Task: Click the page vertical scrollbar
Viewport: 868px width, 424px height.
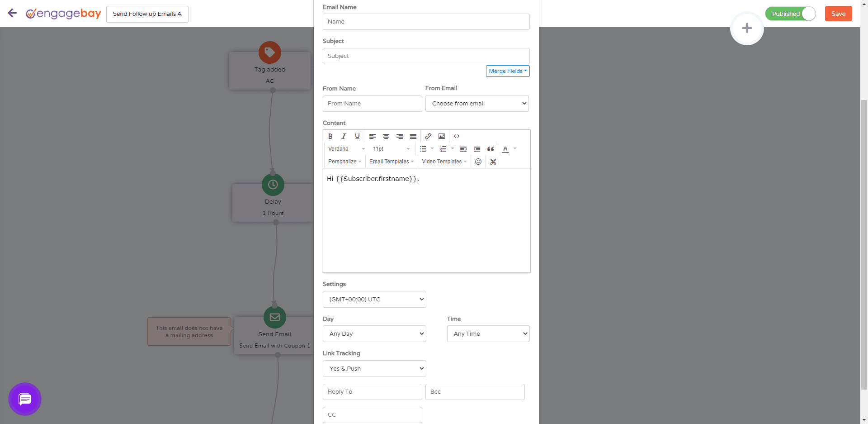Action: [864, 244]
